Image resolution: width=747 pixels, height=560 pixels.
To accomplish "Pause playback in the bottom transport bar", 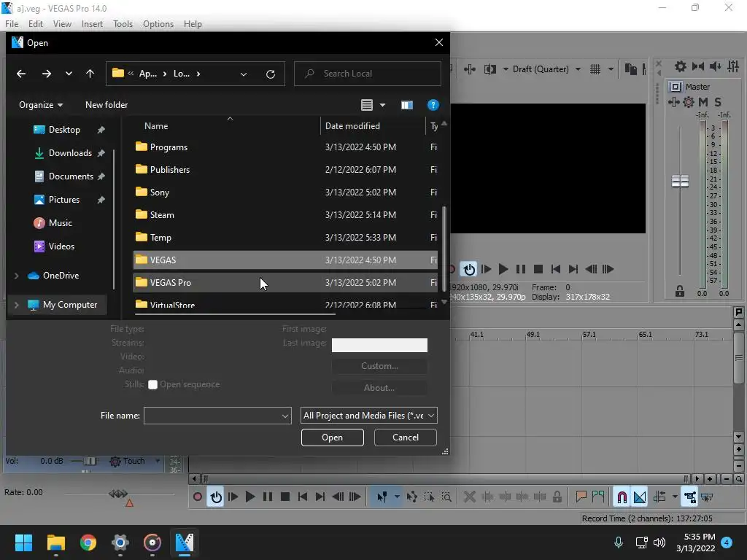I will (x=268, y=497).
